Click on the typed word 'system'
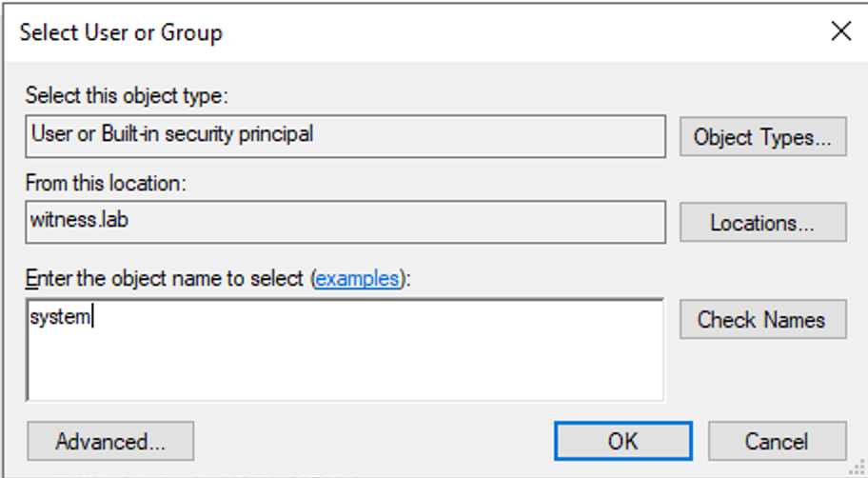The height and width of the screenshot is (478, 868). point(60,318)
